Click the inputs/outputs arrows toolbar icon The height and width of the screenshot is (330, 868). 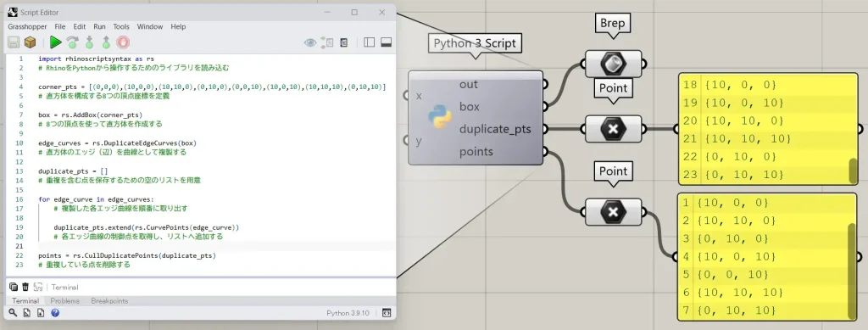pos(327,42)
